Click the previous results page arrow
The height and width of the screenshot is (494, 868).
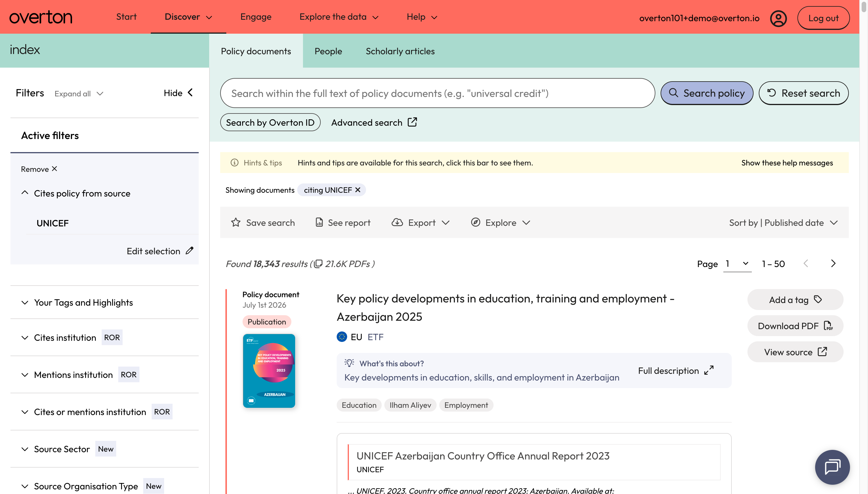[806, 264]
